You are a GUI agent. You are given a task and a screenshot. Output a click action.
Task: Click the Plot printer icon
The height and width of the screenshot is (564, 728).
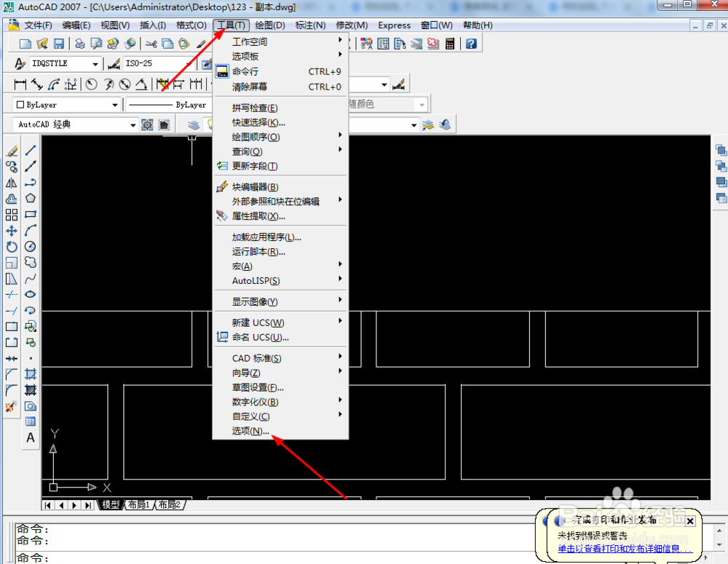(80, 44)
